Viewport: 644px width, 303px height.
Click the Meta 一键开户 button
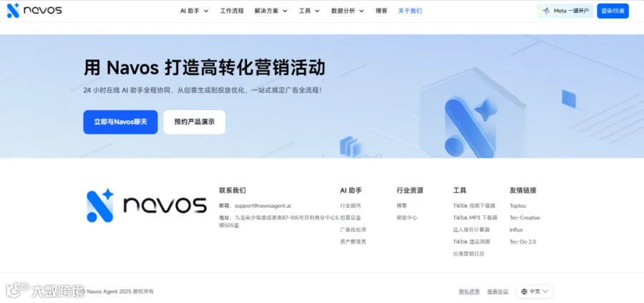[565, 11]
